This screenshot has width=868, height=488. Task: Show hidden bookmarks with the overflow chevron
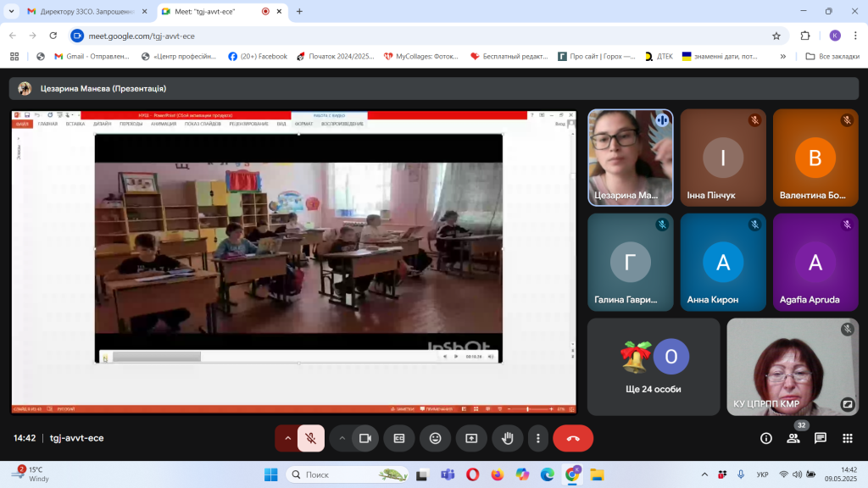tap(782, 57)
